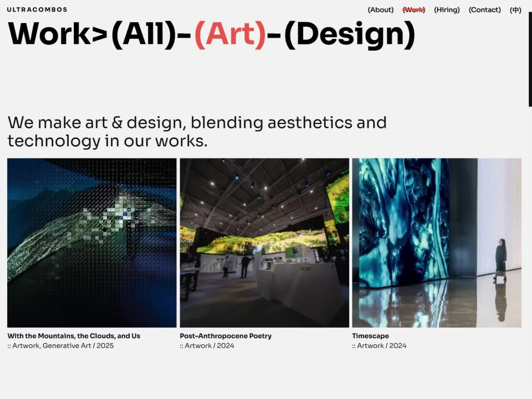
Task: Switch language with the (中) link
Action: (515, 10)
